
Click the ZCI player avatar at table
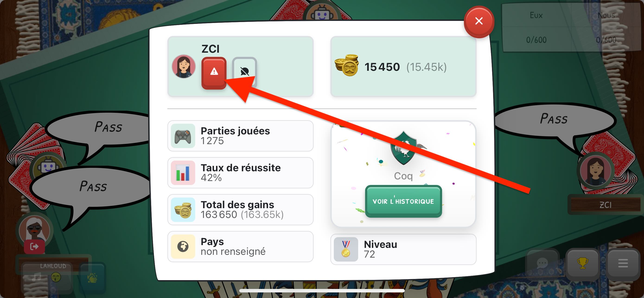pos(596,171)
